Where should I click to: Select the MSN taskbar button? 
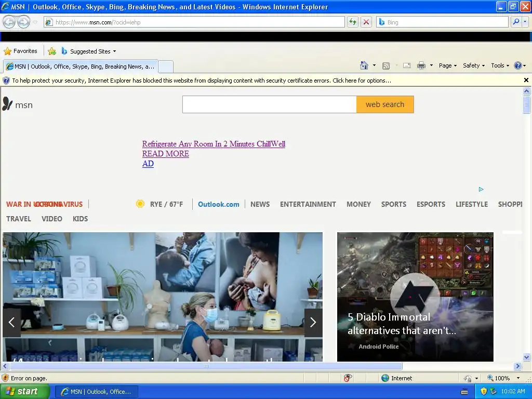click(96, 392)
